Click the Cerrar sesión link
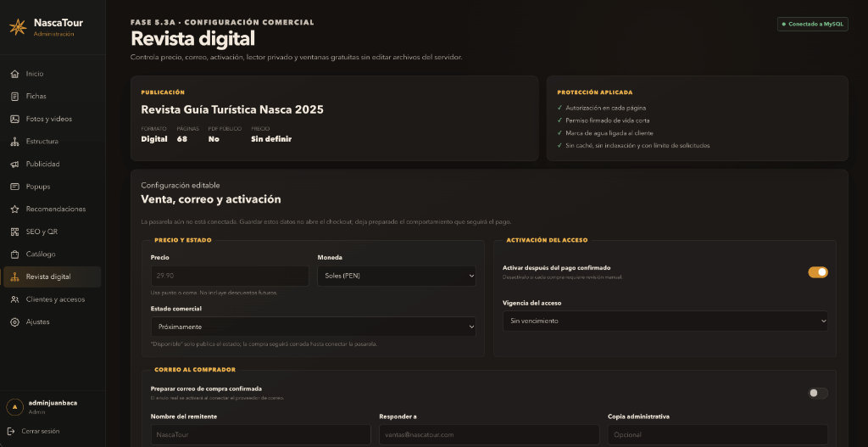The width and height of the screenshot is (868, 447). (x=41, y=431)
